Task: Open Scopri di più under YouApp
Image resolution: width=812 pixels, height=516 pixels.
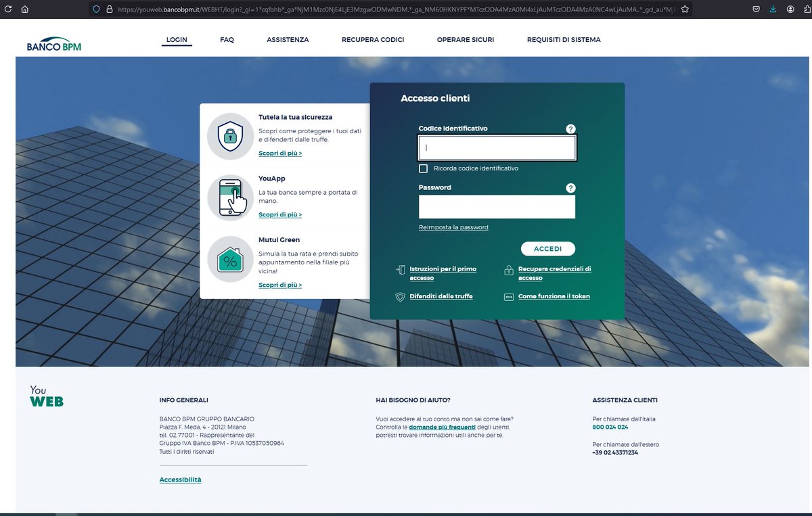Action: [280, 214]
